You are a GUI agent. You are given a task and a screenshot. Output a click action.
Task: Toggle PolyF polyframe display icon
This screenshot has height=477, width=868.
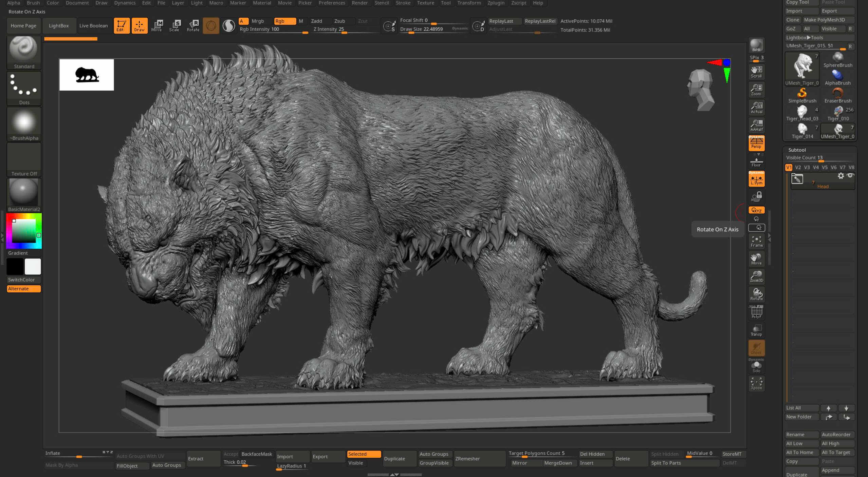756,312
